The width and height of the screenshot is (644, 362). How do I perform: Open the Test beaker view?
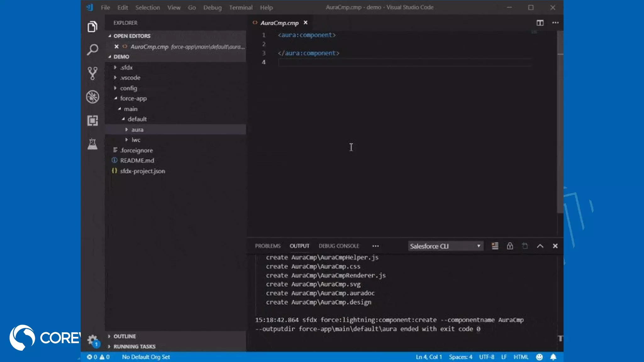tap(92, 144)
